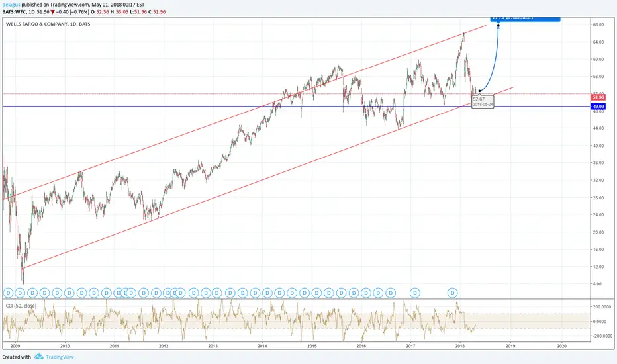Open the TradingView link beside 'Created with'
The image size is (617, 364).
pos(60,357)
